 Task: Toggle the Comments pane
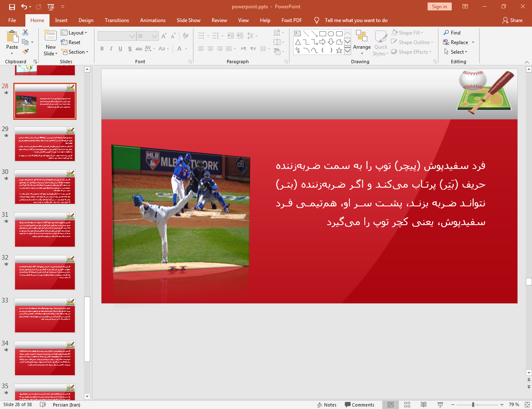pyautogui.click(x=360, y=404)
